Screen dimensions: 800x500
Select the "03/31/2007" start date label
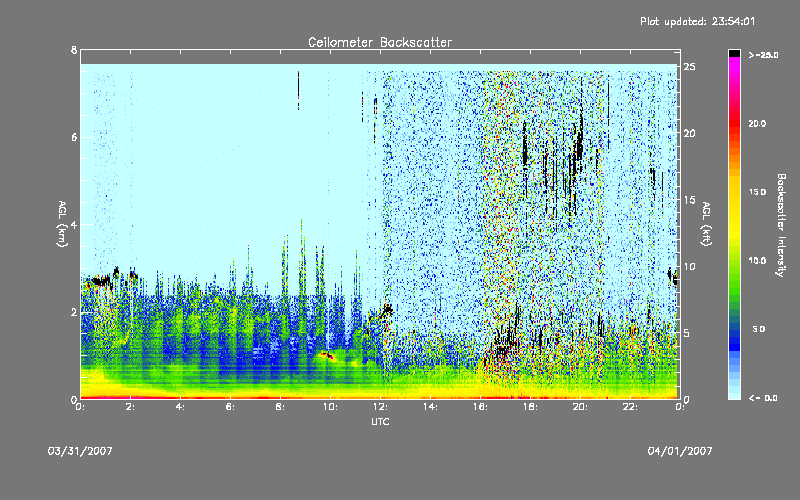[x=80, y=451]
